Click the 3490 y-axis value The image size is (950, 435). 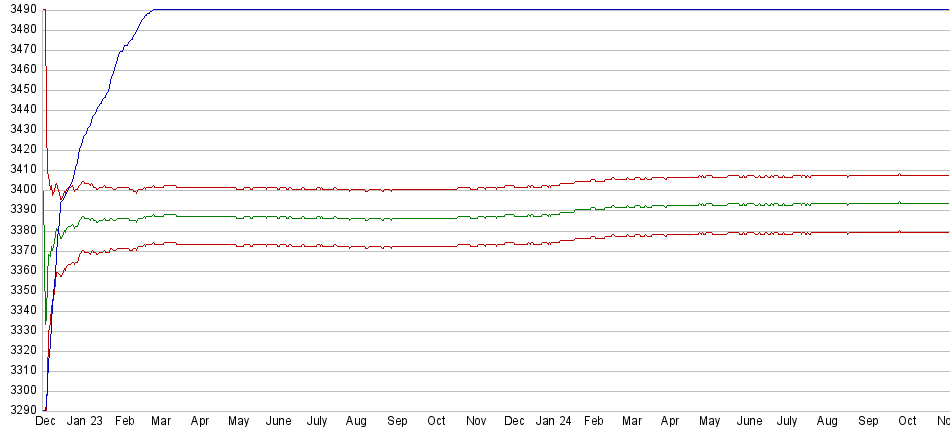(x=19, y=9)
